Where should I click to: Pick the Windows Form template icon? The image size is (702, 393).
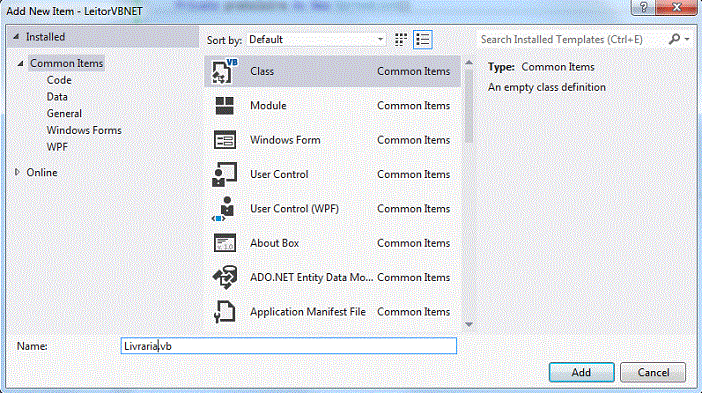click(x=225, y=140)
